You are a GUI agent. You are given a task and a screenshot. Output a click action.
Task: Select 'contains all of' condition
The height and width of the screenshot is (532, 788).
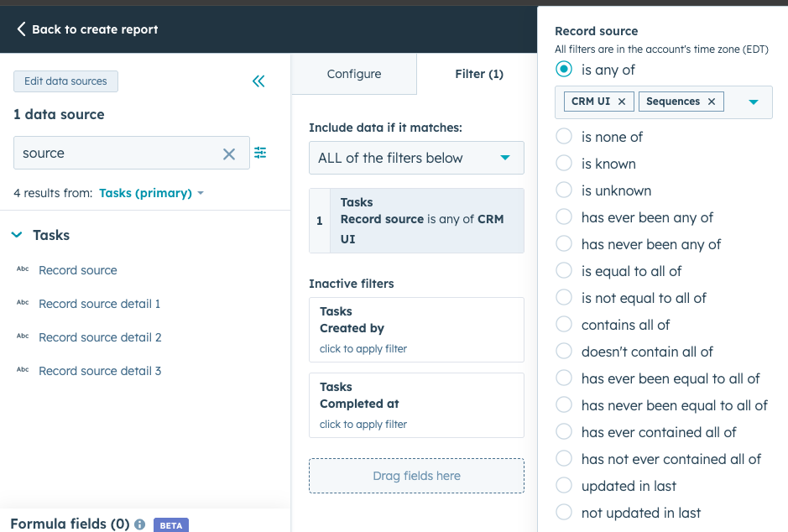pyautogui.click(x=563, y=325)
